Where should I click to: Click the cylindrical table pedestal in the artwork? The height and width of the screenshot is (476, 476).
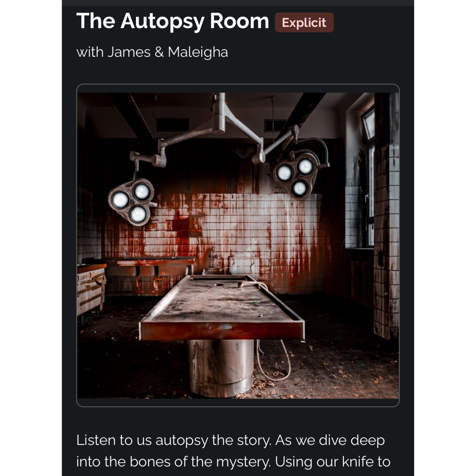click(x=220, y=368)
